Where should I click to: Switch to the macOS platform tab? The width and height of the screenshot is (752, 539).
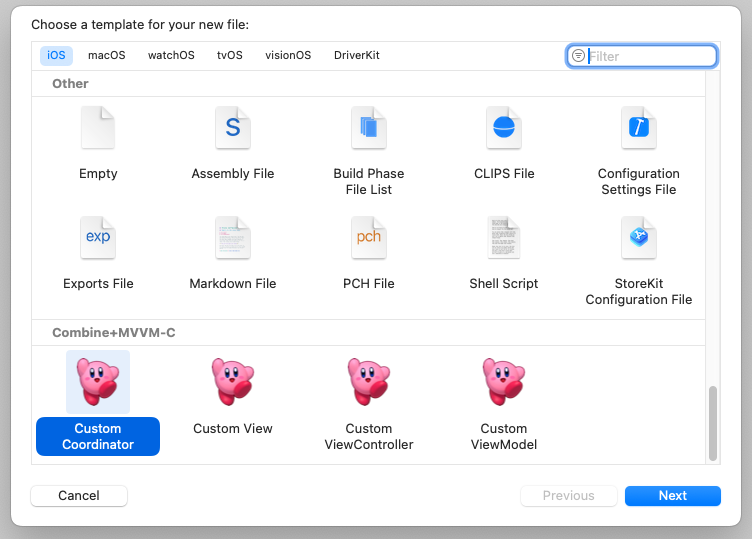coord(106,55)
